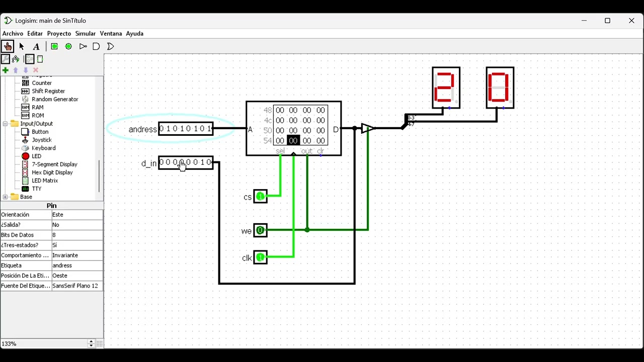Image resolution: width=644 pixels, height=362 pixels.
Task: Change ¿Salida? value No
Action: coord(77,225)
